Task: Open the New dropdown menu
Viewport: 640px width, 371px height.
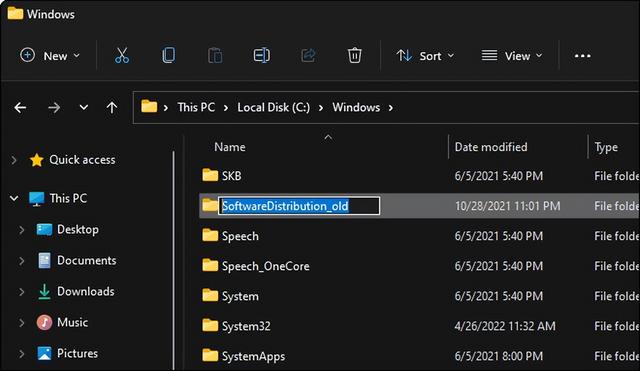Action: [50, 56]
